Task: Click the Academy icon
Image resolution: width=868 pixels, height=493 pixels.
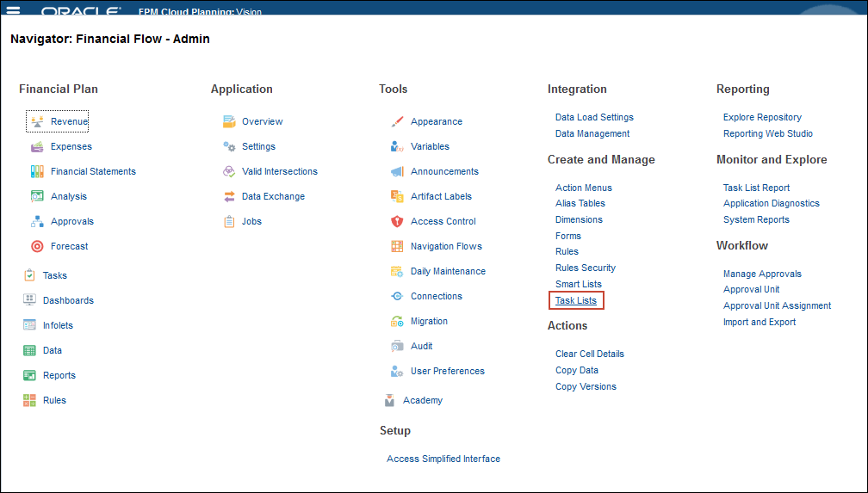Action: point(389,400)
